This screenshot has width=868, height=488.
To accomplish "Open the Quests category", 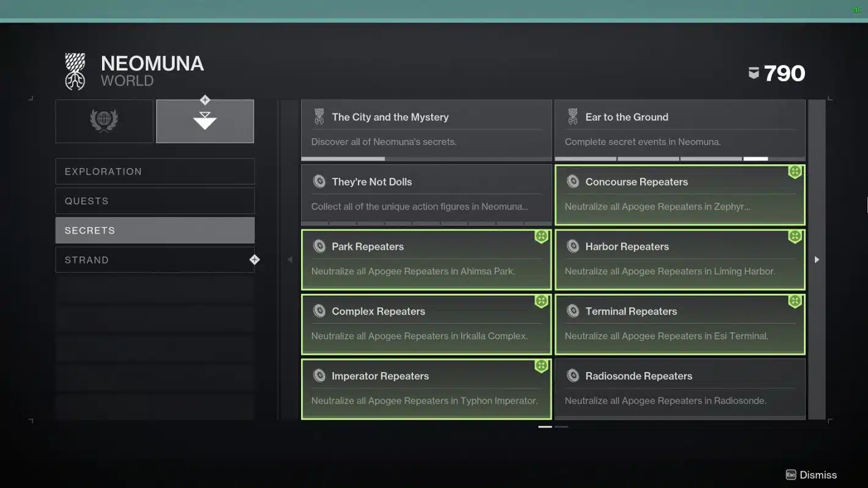I will (x=155, y=201).
